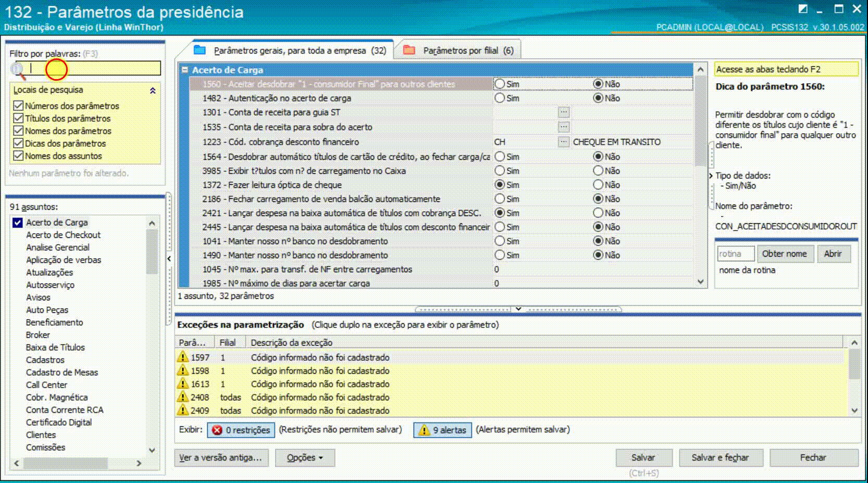Uncheck Acerto de Carga subject checkbox
This screenshot has height=483, width=868.
click(18, 222)
